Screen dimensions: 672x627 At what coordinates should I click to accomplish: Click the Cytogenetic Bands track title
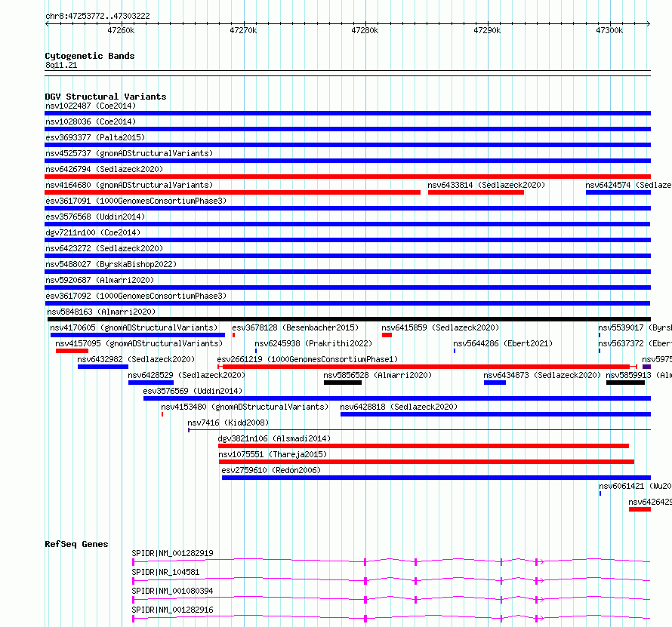click(x=90, y=56)
